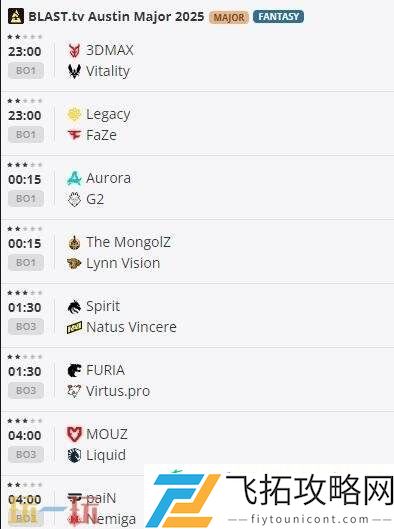Open BLAST.tv Austin Major 2025 event link
Viewport: 394px width, 529px height.
pyautogui.click(x=116, y=17)
